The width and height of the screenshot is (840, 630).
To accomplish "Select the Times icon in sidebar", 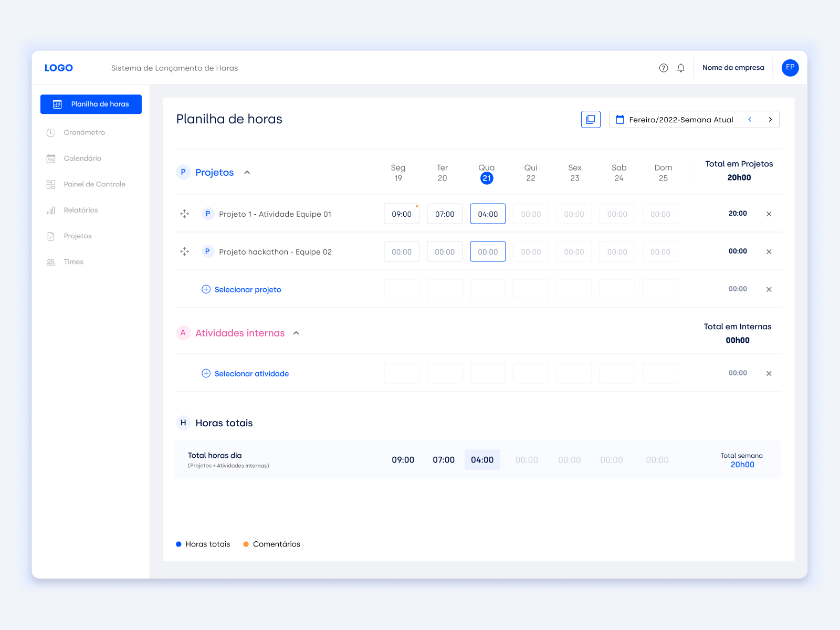I will click(50, 261).
